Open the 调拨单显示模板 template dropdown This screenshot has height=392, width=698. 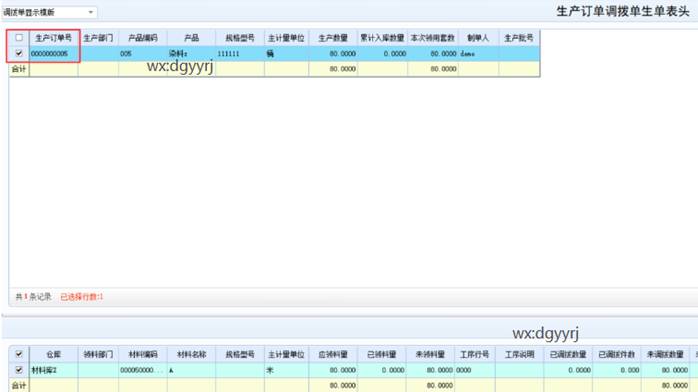point(49,12)
